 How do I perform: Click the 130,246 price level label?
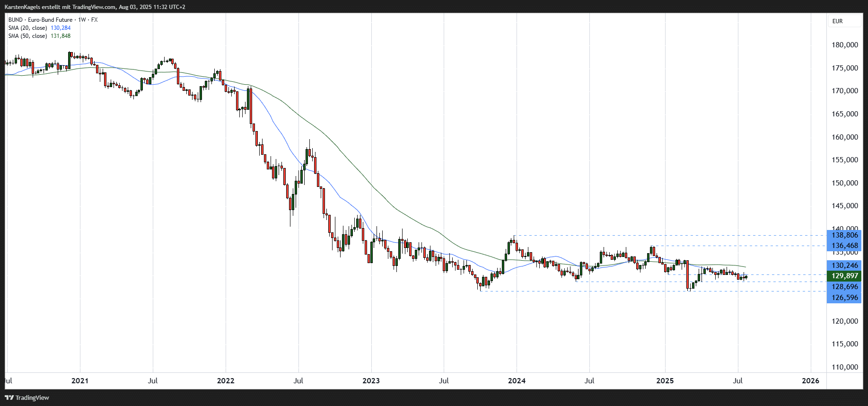click(844, 265)
